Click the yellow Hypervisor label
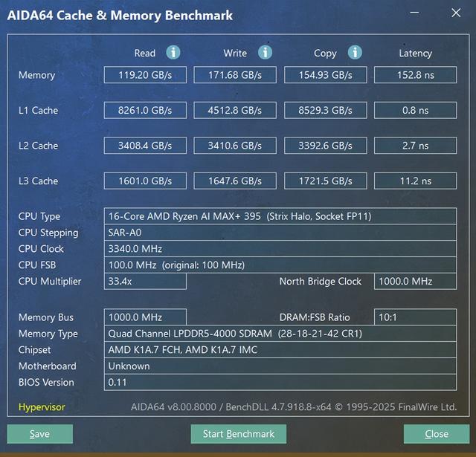 42,407
